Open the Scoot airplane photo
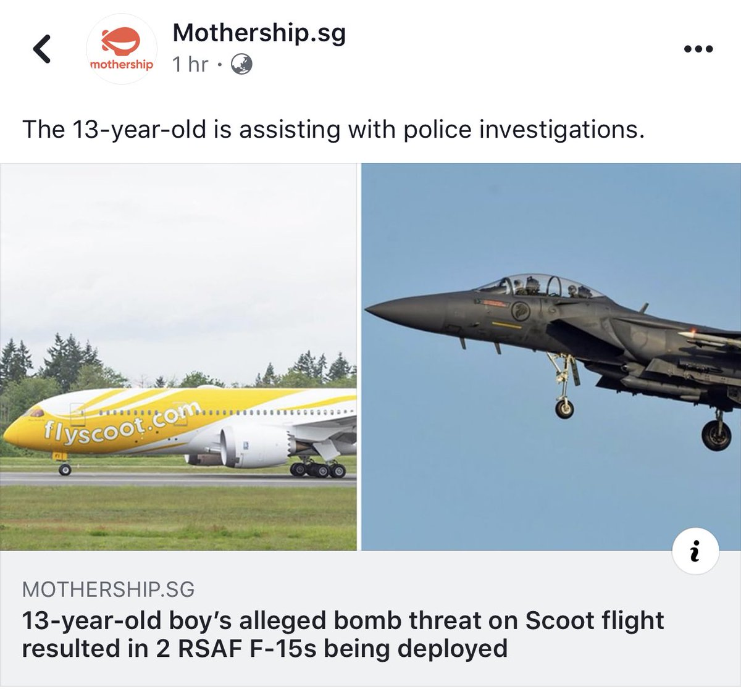The height and width of the screenshot is (700, 741). (178, 357)
